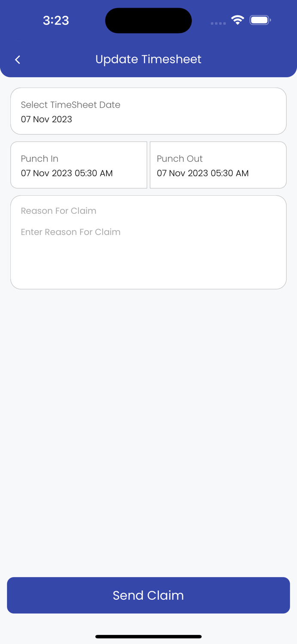Tap the clock showing 3:23

pyautogui.click(x=56, y=20)
